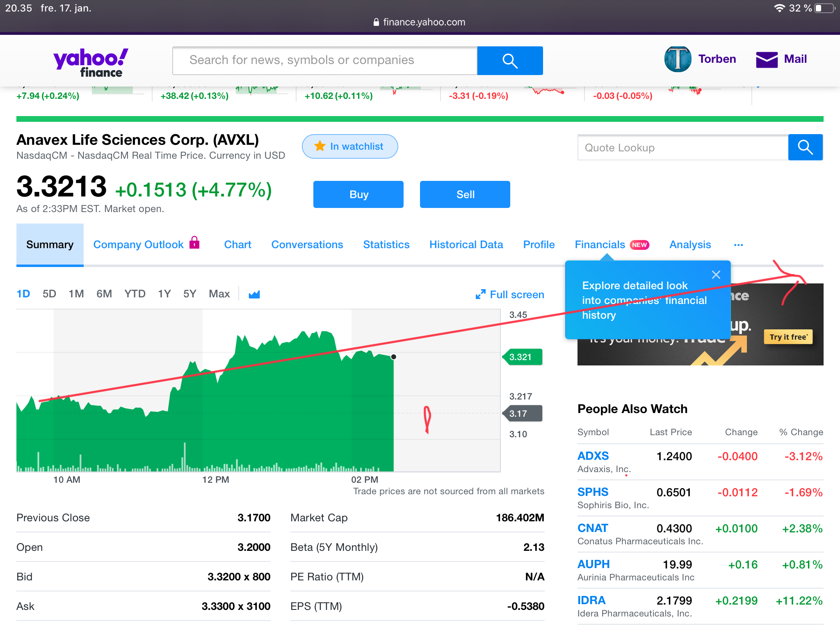Click the finance.yahoo.com address bar

[420, 22]
